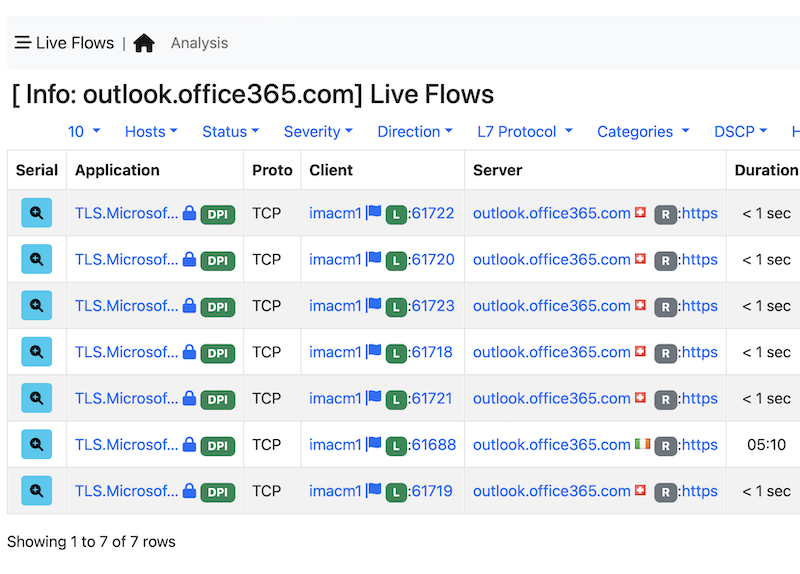This screenshot has height=574, width=800.
Task: Open TLS.Microsof... application link in 61688 row
Action: point(127,444)
